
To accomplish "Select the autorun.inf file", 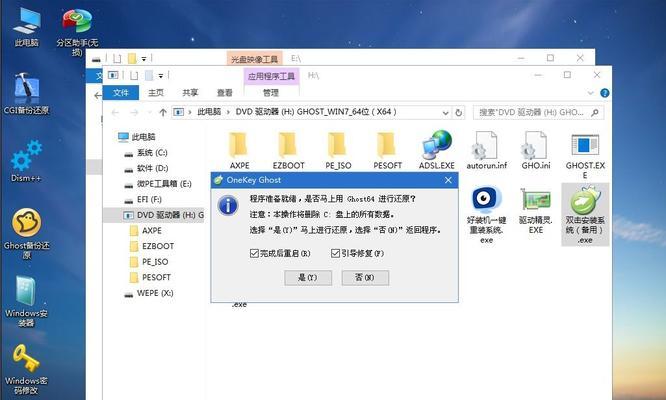I will [x=487, y=151].
